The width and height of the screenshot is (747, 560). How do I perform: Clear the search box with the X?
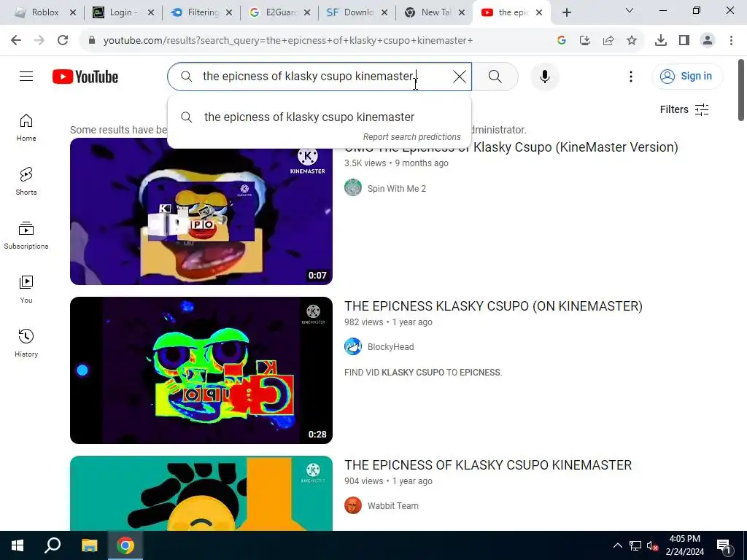tap(460, 76)
